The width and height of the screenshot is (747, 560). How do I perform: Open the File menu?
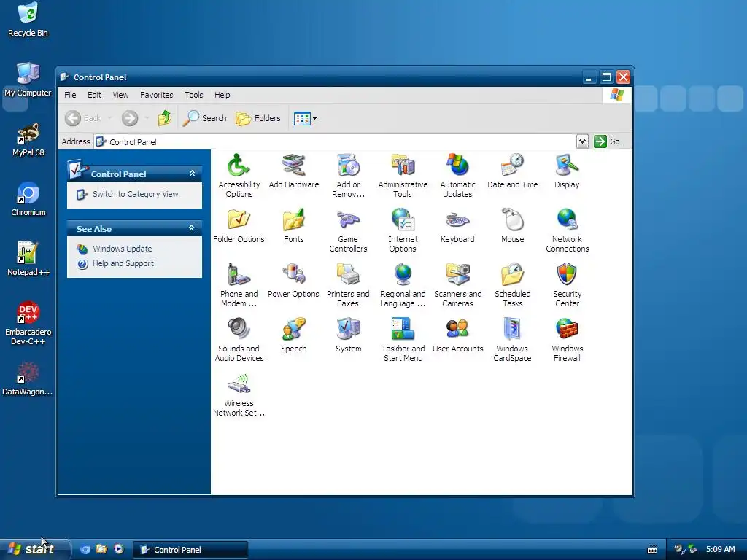click(x=70, y=95)
